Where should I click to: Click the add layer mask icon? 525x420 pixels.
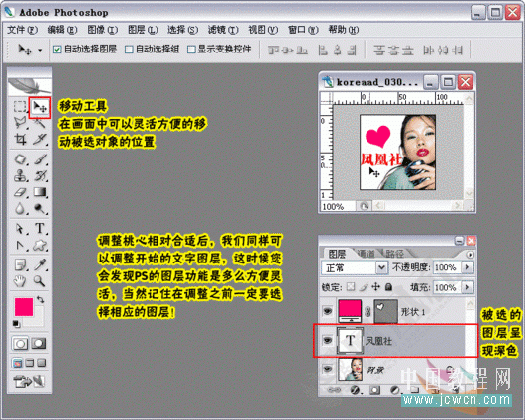374,390
